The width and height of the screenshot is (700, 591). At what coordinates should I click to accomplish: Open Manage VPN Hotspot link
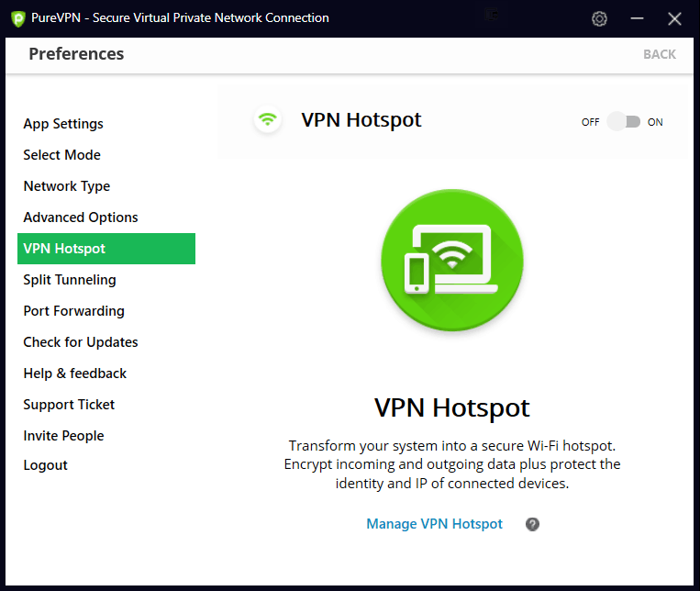point(434,524)
